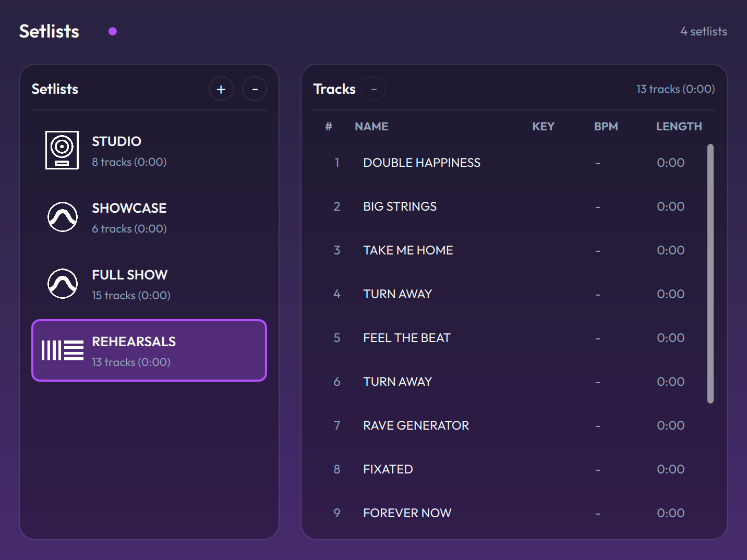Choose the FULL SHOW setlist
The height and width of the screenshot is (560, 747).
coord(149,284)
